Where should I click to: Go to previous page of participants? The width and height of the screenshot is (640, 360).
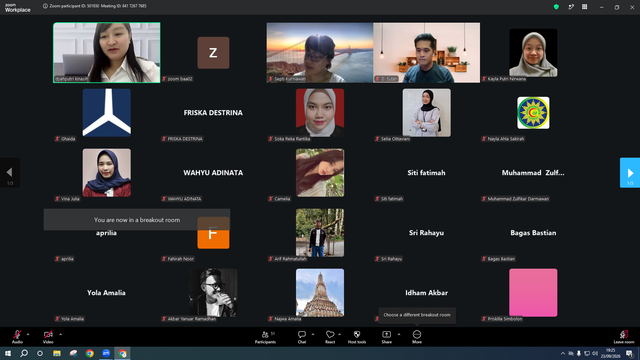[10, 173]
